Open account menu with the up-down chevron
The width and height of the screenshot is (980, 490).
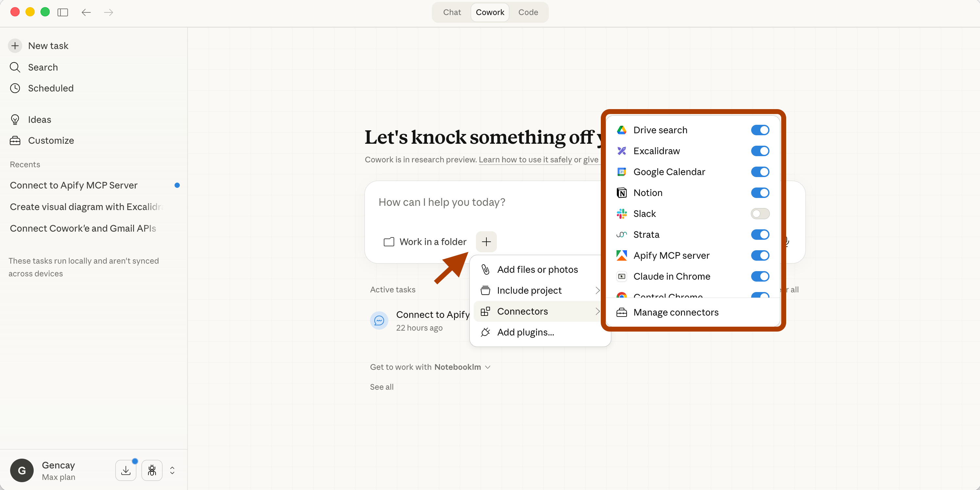172,471
